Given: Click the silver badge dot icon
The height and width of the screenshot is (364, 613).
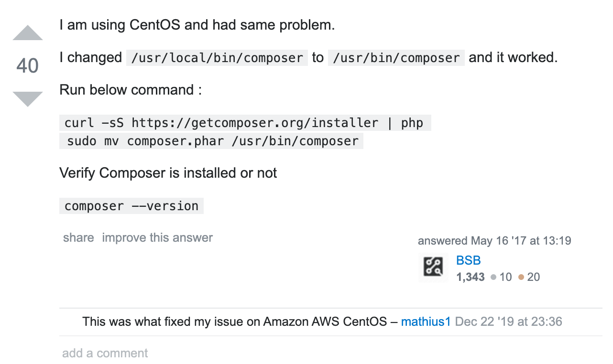Looking at the screenshot, I should [x=493, y=277].
